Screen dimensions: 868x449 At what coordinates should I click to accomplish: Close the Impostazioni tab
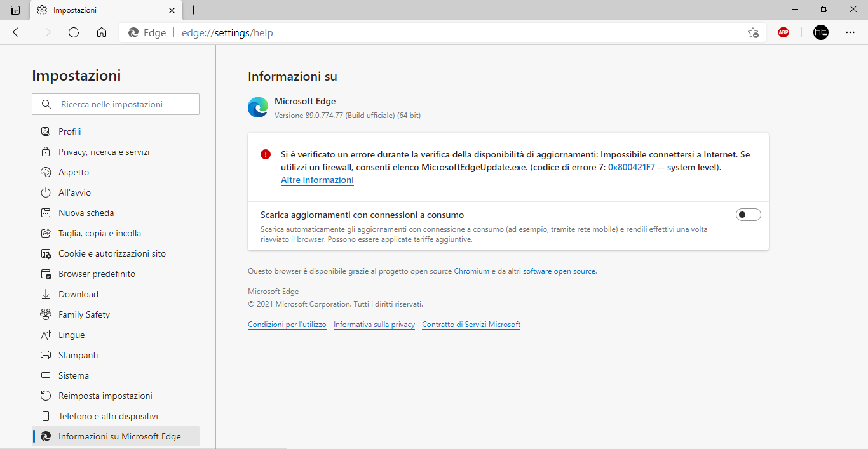pos(172,10)
